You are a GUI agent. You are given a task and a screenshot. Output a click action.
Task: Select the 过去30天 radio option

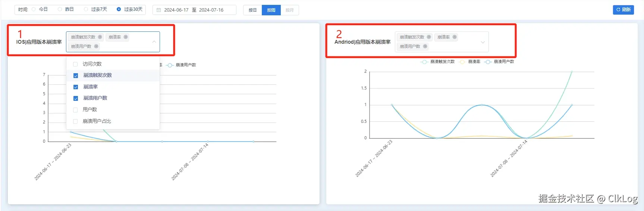(119, 9)
